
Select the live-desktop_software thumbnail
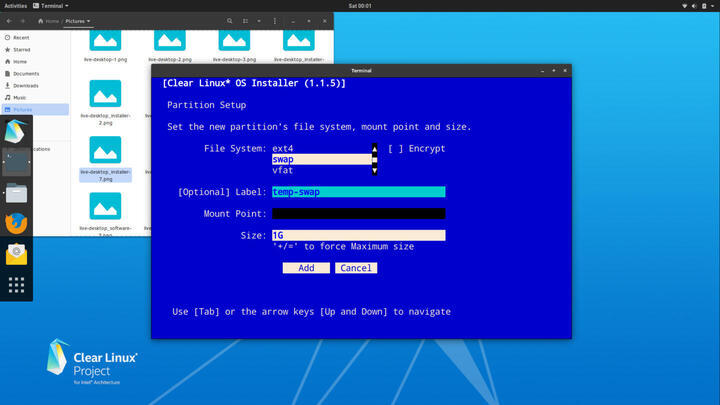(x=105, y=206)
